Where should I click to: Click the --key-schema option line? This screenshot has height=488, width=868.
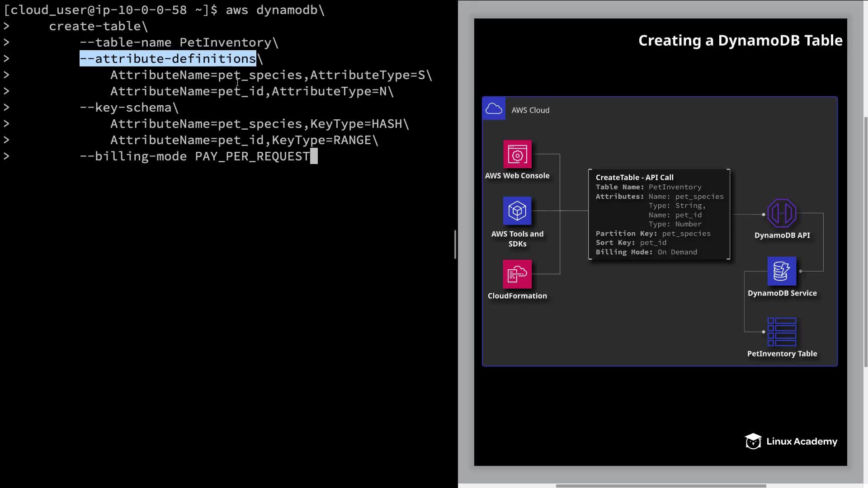(129, 108)
